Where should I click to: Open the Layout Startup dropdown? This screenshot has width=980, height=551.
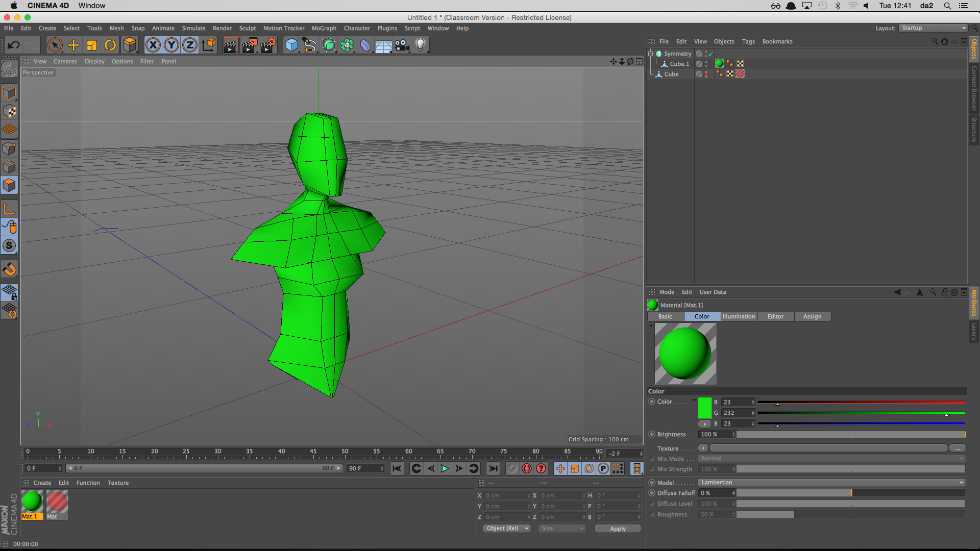[x=933, y=28]
